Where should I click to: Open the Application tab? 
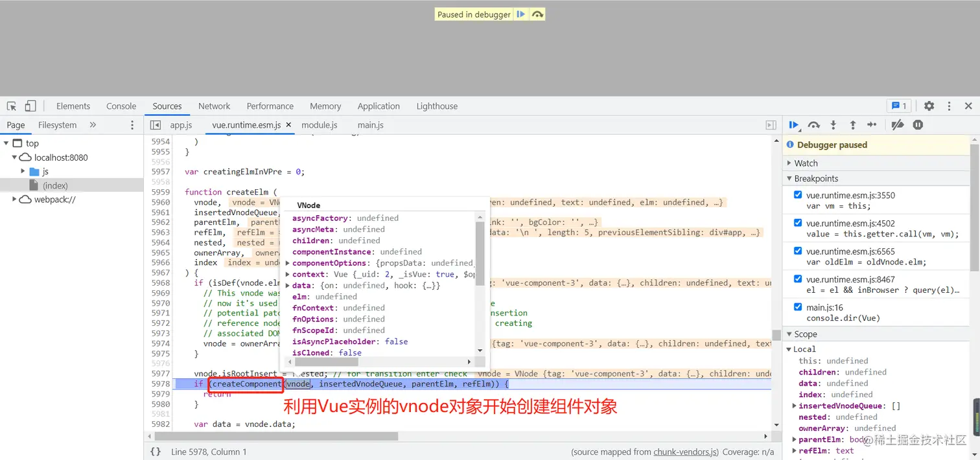pyautogui.click(x=379, y=106)
